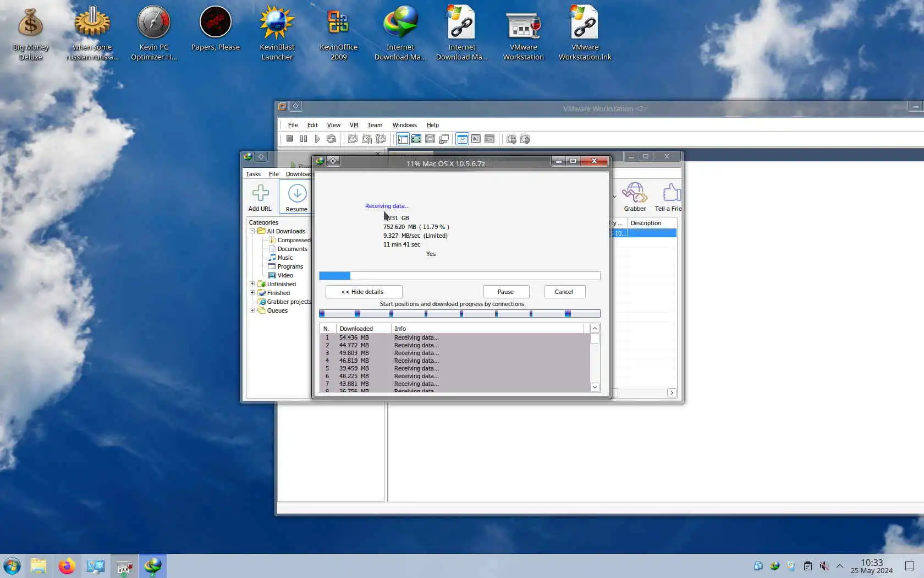Click the main download progress bar

460,276
